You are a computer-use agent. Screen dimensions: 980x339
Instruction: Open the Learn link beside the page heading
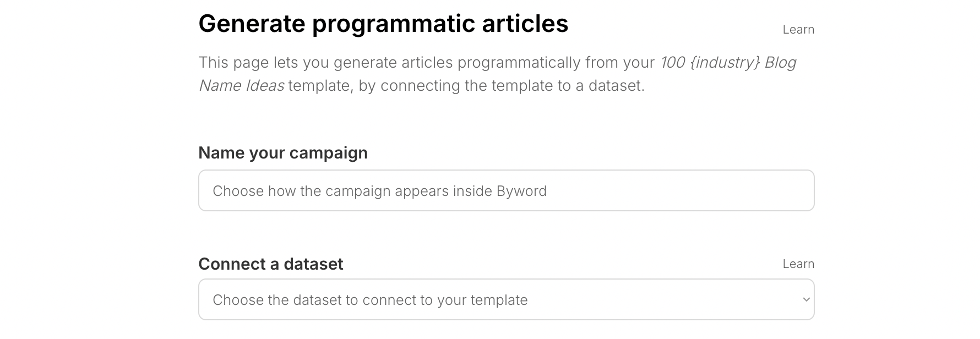[798, 30]
